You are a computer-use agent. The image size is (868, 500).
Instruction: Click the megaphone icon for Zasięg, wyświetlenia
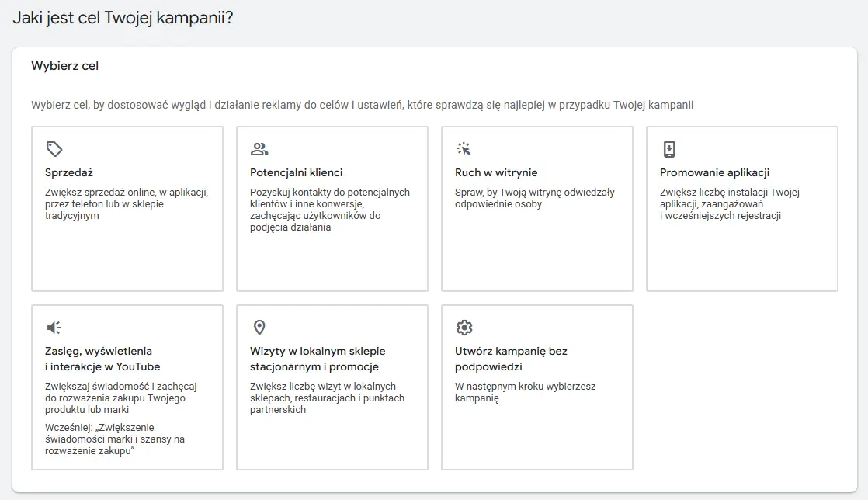click(x=54, y=328)
